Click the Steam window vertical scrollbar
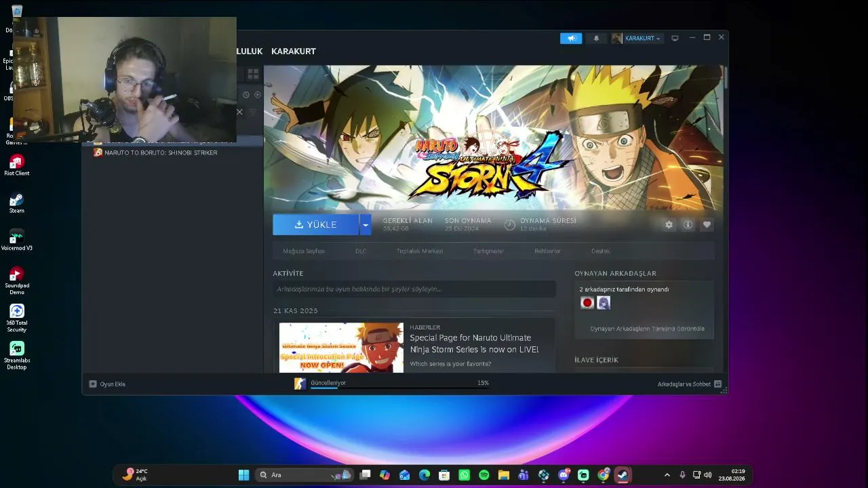868x488 pixels. point(726,78)
